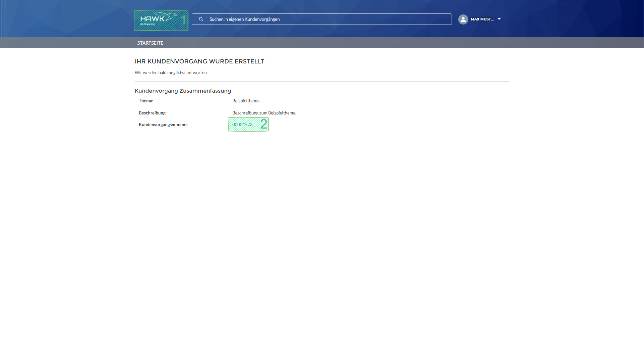Open case number 00001573 link
Image resolution: width=644 pixels, height=339 pixels.
coord(242,125)
